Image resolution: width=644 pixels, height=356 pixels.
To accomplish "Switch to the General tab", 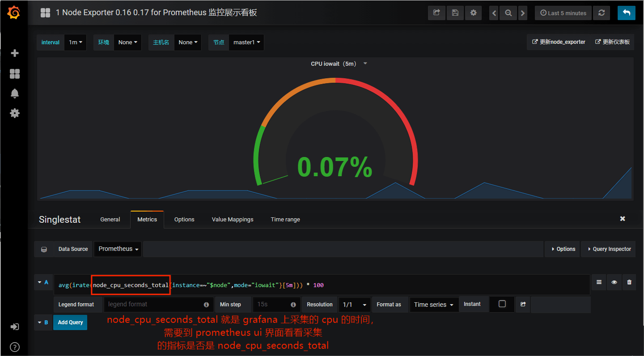I will coord(110,219).
